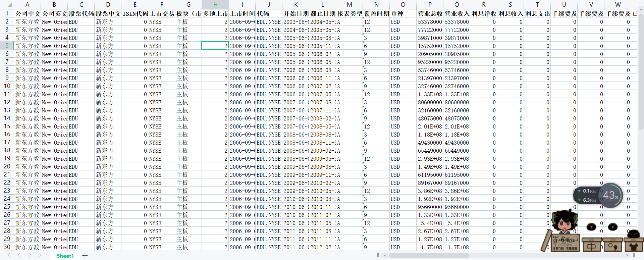Select cell F2 with NYSE

click(162, 21)
